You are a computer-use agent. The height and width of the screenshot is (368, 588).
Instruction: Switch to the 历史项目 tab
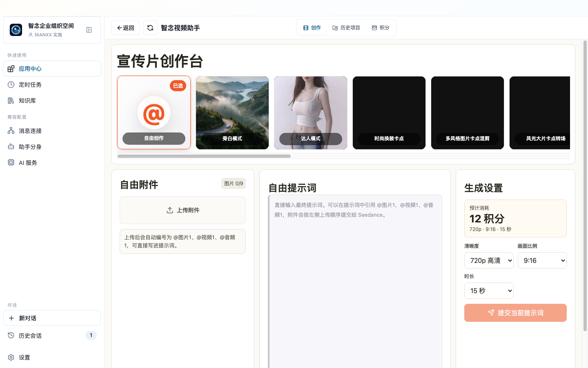(346, 28)
